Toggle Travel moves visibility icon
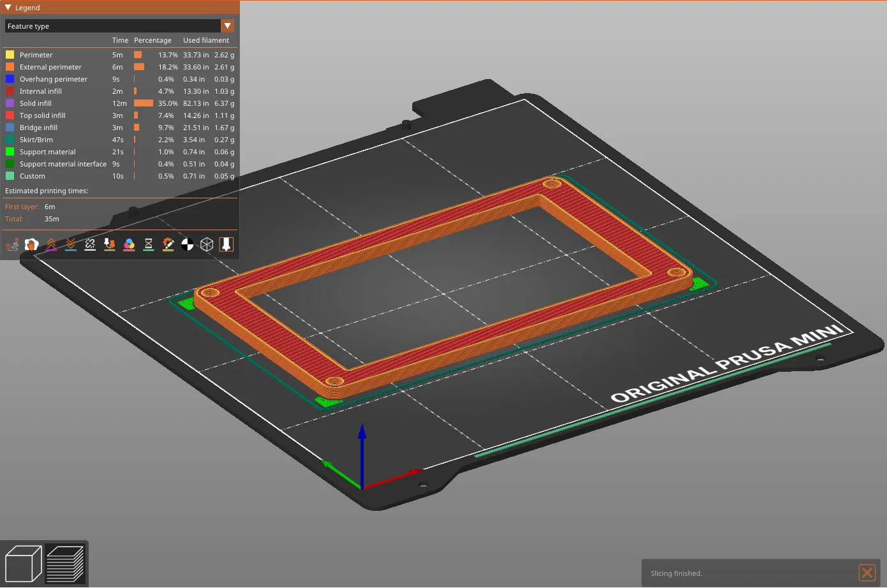 point(12,245)
